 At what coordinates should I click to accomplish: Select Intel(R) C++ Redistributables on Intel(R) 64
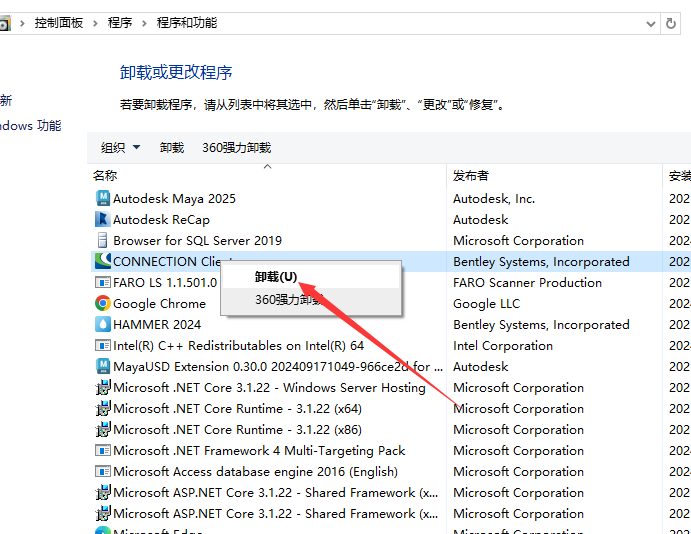click(x=238, y=345)
